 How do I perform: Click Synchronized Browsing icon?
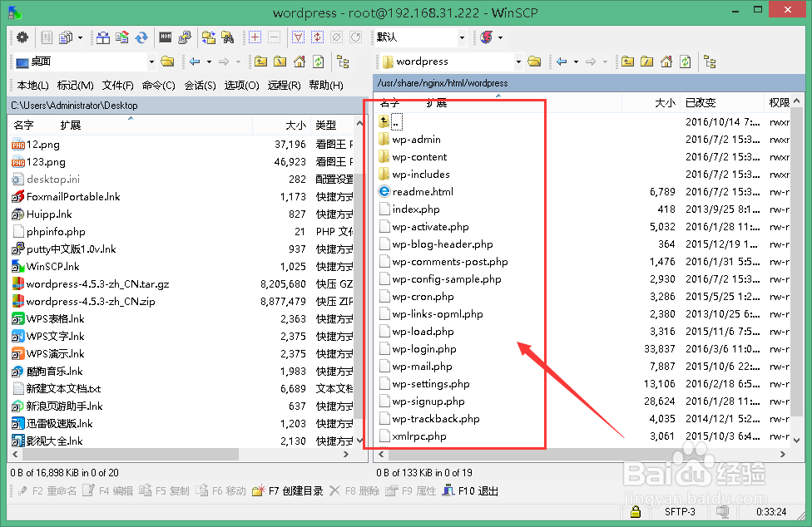(x=209, y=37)
